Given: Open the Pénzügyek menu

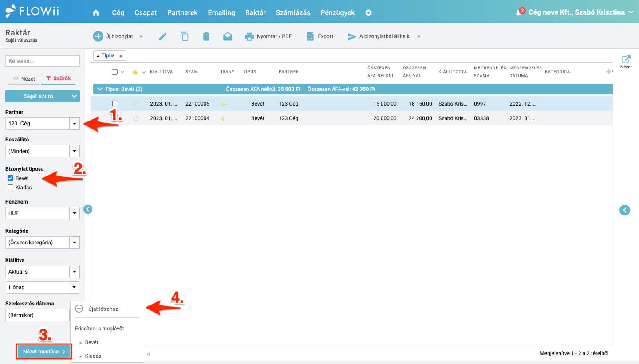Looking at the screenshot, I should (338, 12).
